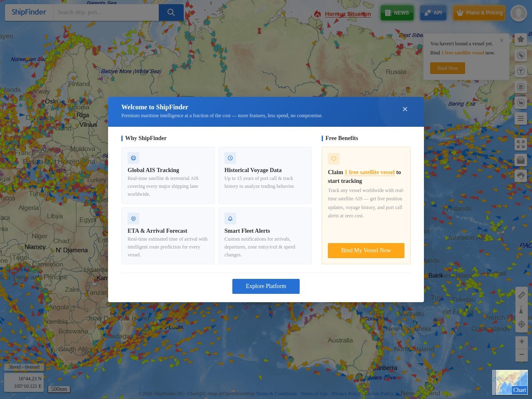Select the ETA & Arrival Forecast heading

(158, 231)
